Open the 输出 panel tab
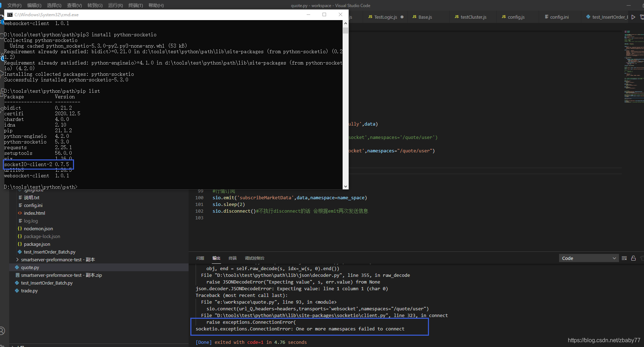This screenshot has height=347, width=644. [216, 258]
